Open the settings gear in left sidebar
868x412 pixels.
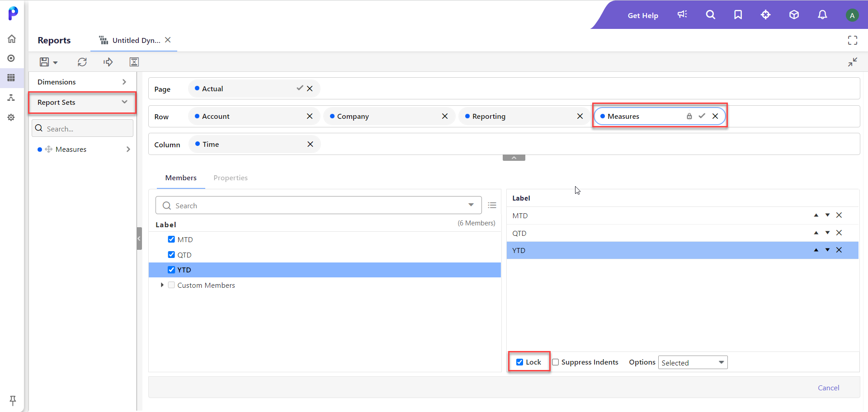click(x=11, y=117)
